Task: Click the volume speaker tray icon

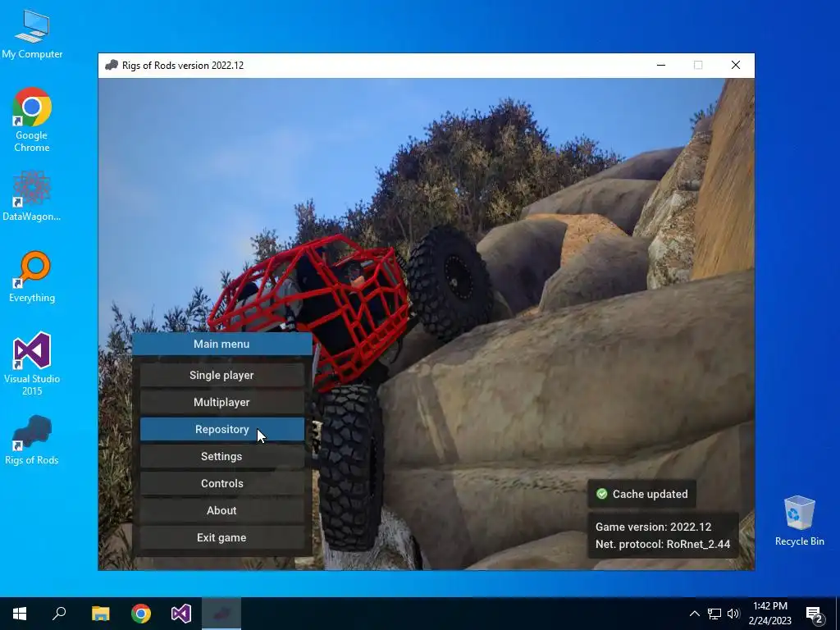Action: 733,614
